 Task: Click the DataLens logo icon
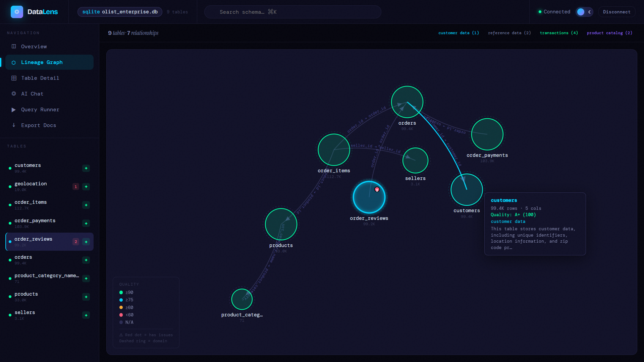click(x=17, y=12)
